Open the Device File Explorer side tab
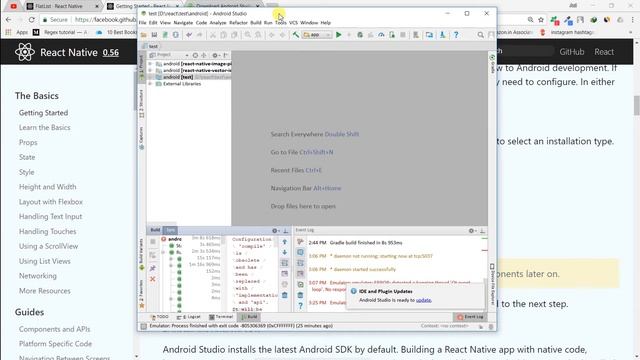Screen dimensions: 640x360 492,284
